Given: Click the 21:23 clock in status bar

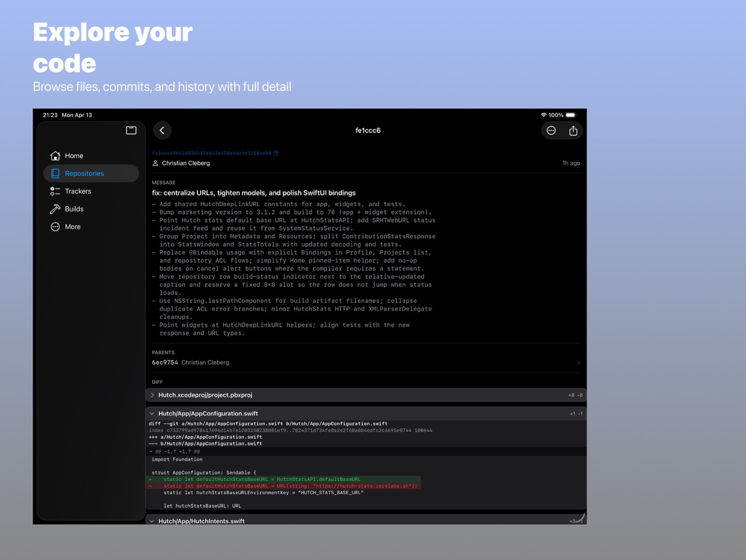Looking at the screenshot, I should tap(50, 115).
